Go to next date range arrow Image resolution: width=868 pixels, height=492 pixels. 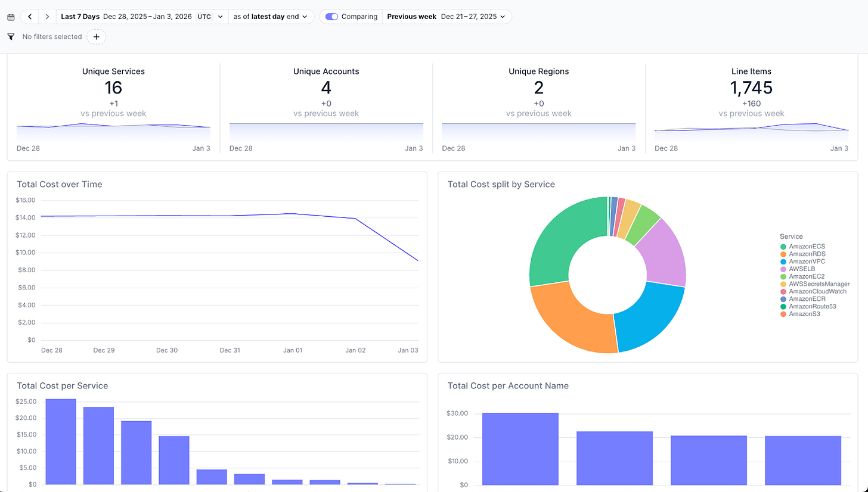pyautogui.click(x=47, y=17)
